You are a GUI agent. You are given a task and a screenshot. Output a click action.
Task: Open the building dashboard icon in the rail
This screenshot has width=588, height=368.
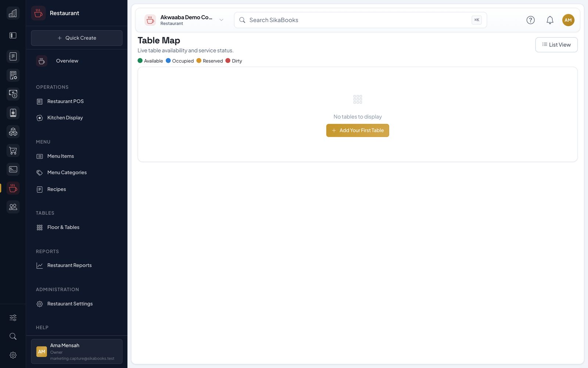coord(13,13)
